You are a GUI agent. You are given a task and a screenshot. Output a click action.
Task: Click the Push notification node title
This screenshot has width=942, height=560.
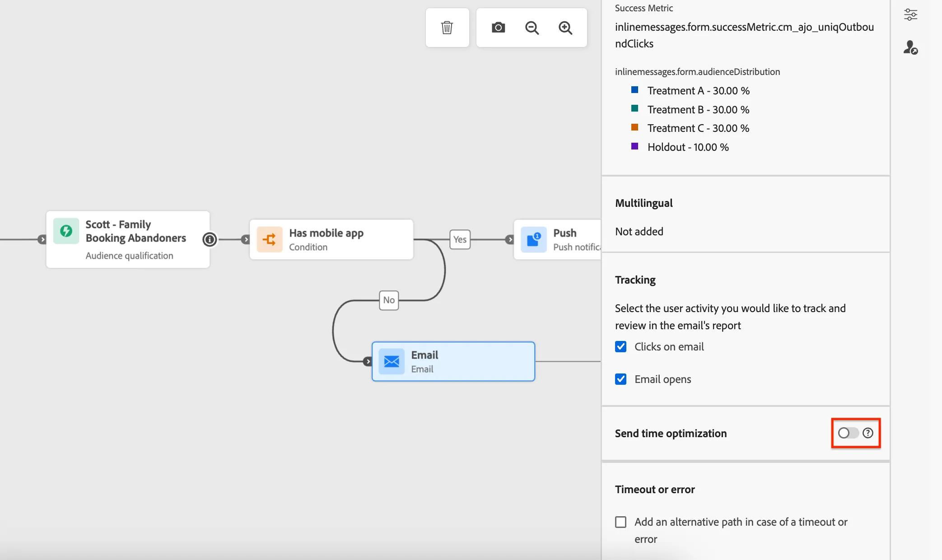pos(565,233)
